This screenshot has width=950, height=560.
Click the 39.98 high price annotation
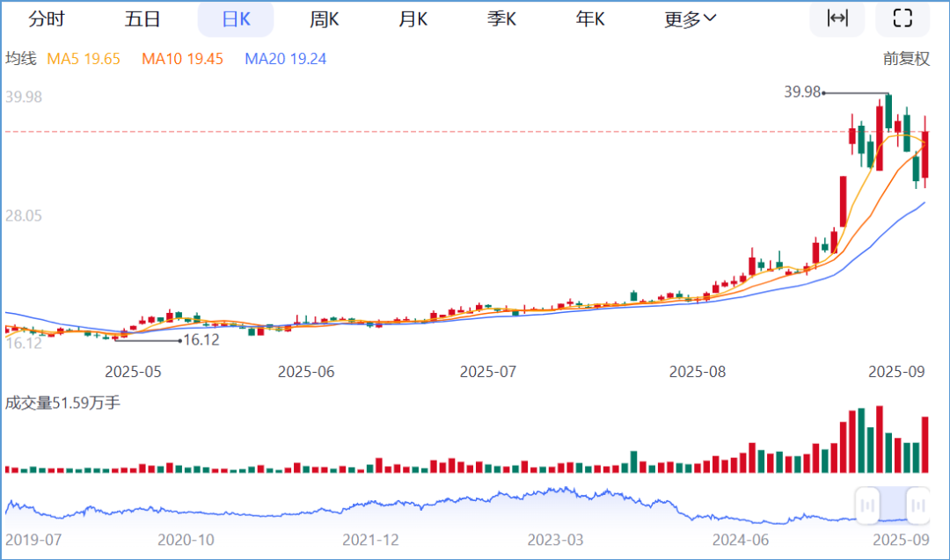802,92
